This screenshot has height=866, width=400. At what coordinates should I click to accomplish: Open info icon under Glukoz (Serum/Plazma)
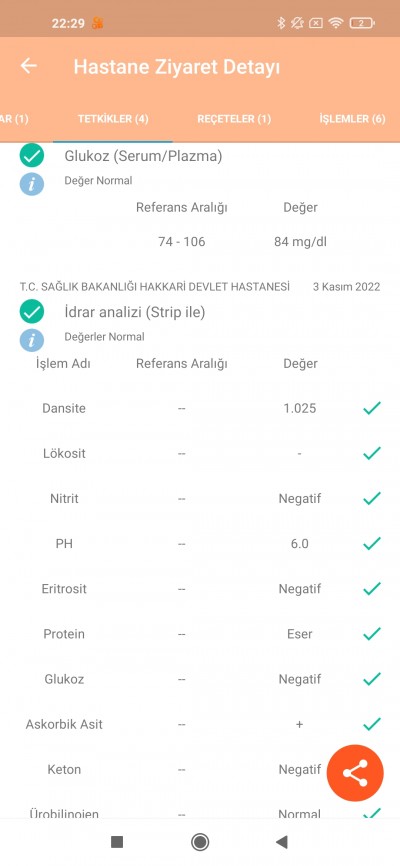(32, 184)
